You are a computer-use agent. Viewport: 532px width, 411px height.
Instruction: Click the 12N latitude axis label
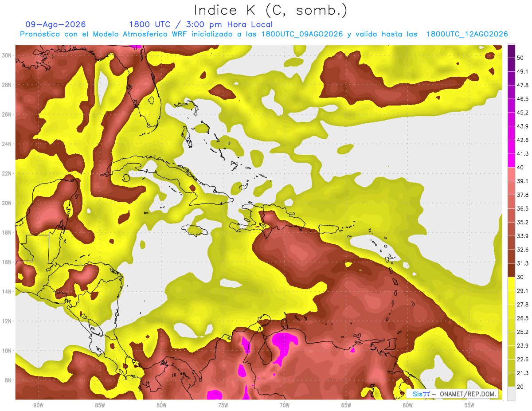pos(8,321)
